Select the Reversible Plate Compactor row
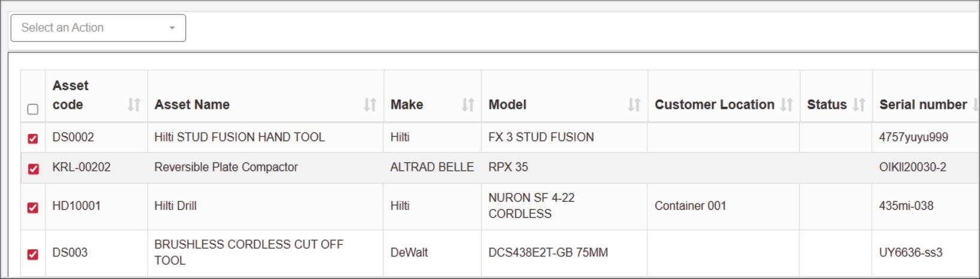Image resolution: width=980 pixels, height=279 pixels. 226,167
